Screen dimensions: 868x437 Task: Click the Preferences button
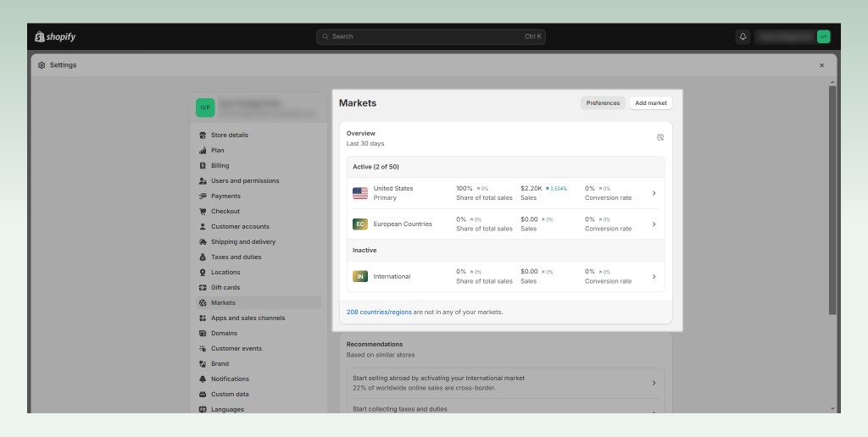coord(603,102)
